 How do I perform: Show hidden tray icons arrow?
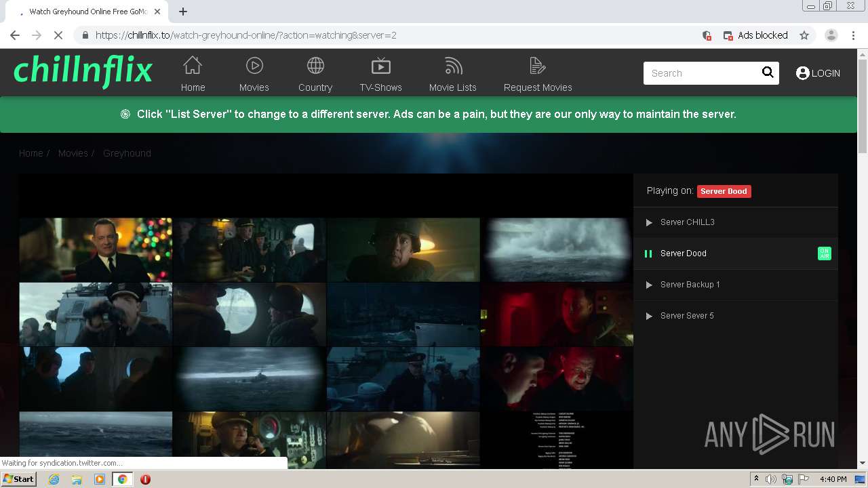pyautogui.click(x=757, y=479)
